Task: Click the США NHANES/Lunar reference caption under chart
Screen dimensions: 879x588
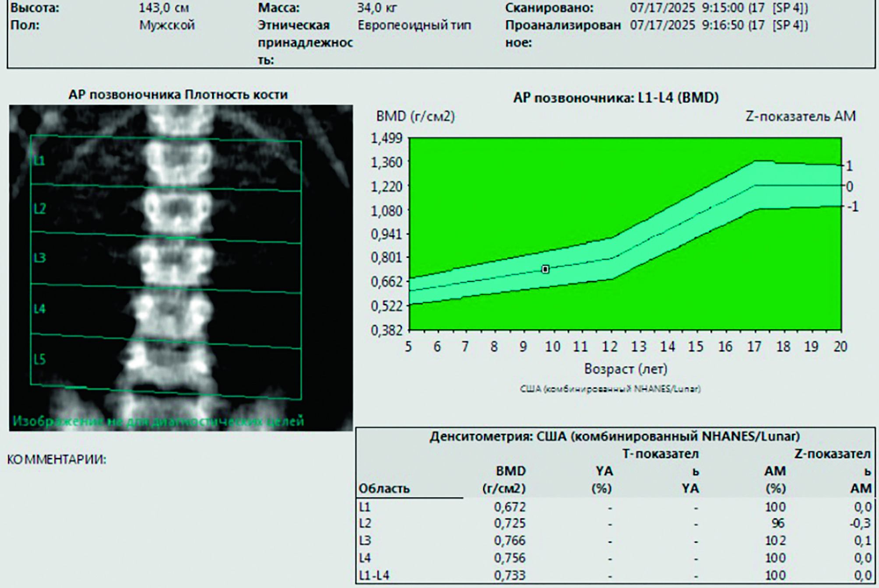Action: point(610,389)
